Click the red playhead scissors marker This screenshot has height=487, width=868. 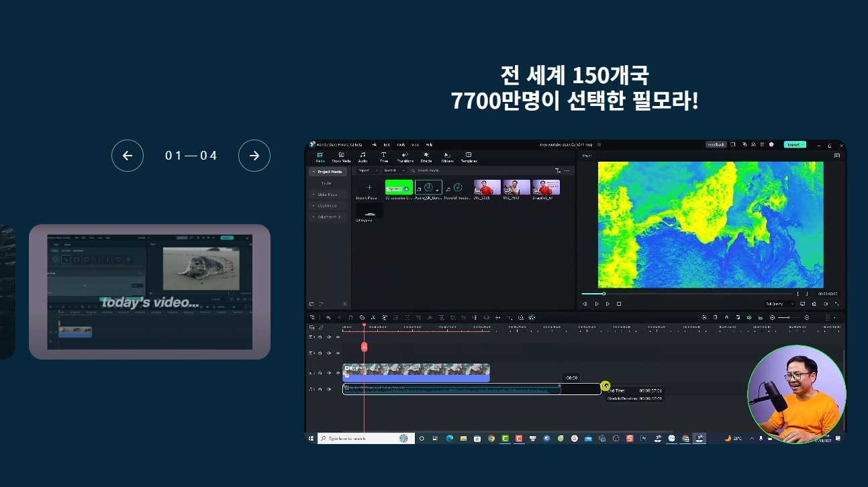click(x=365, y=347)
